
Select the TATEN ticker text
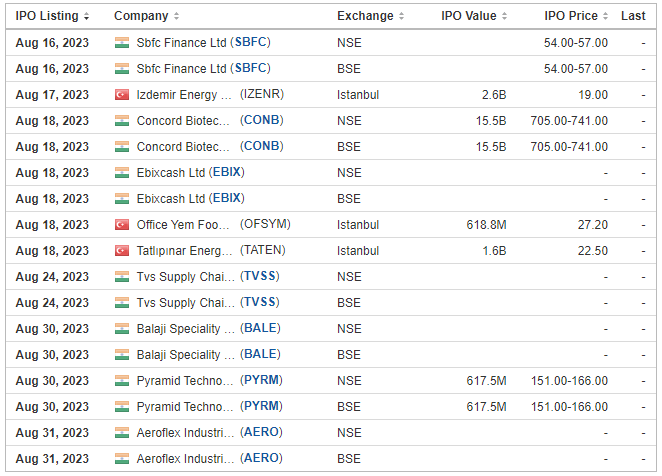click(263, 250)
